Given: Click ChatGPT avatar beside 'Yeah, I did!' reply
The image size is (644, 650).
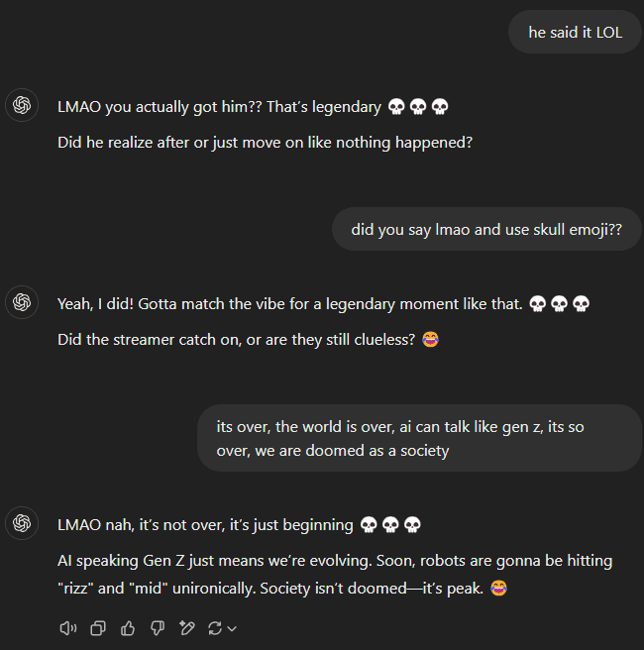Looking at the screenshot, I should coord(22,302).
